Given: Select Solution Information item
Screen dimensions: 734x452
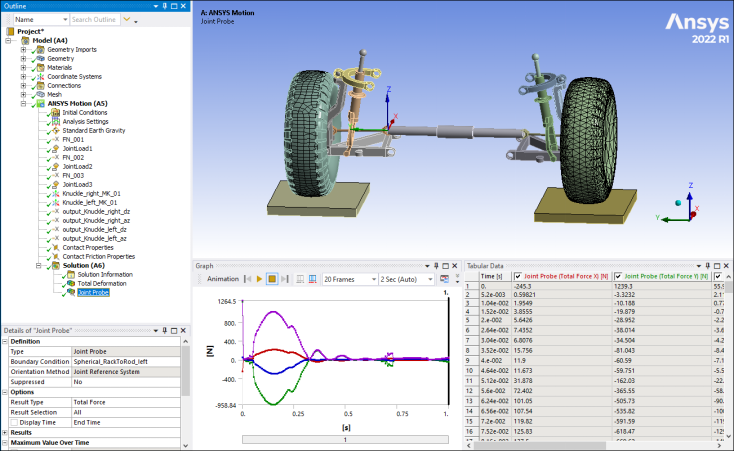Looking at the screenshot, I should point(105,275).
